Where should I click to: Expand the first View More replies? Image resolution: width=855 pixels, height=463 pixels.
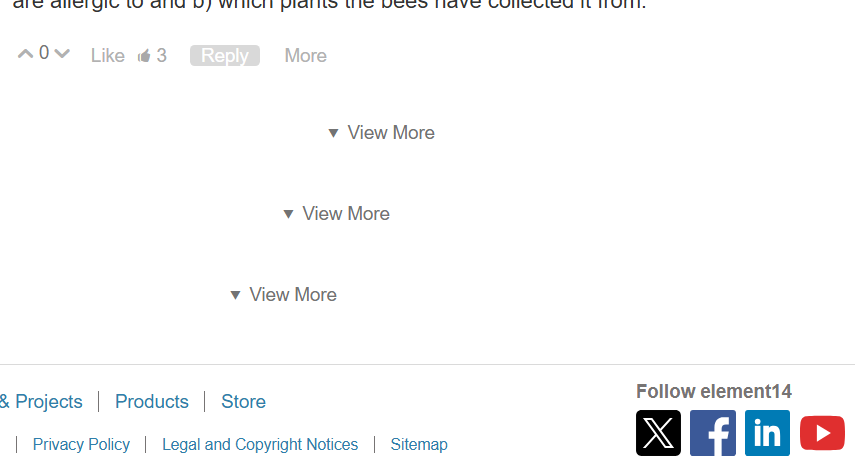(381, 133)
